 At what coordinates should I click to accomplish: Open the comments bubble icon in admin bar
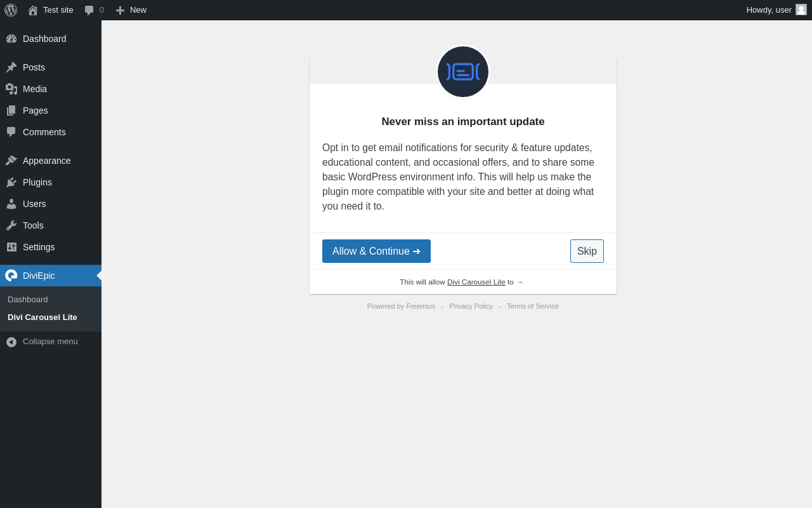pos(89,10)
